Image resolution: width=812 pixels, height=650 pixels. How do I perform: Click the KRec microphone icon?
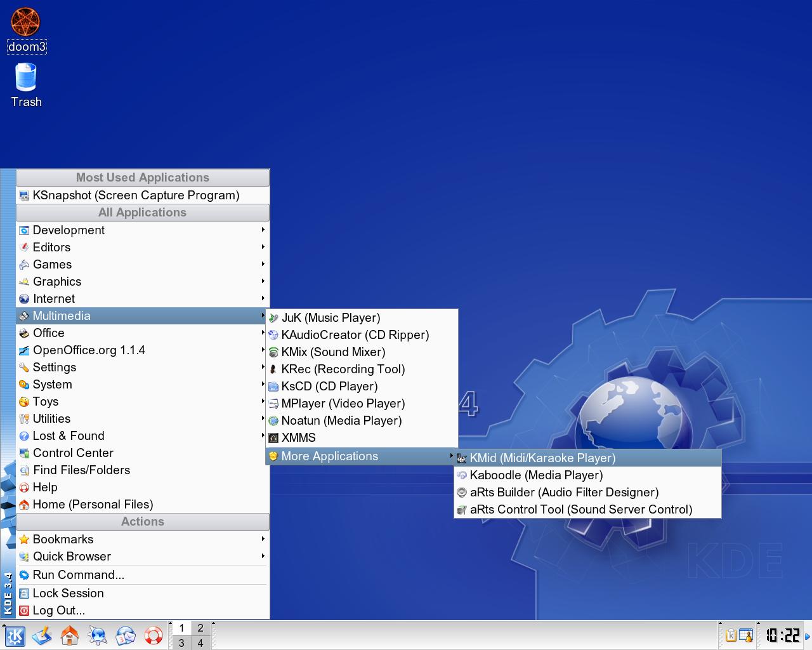point(273,369)
